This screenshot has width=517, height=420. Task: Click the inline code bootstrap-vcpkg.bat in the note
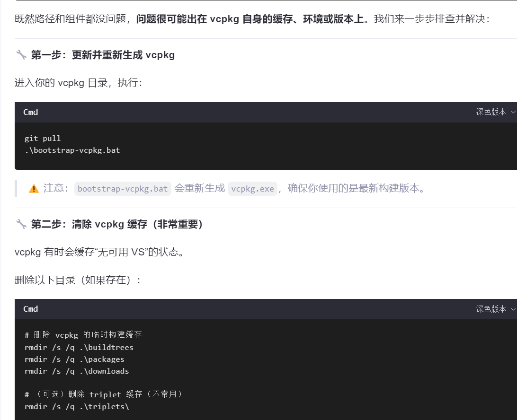[123, 189]
